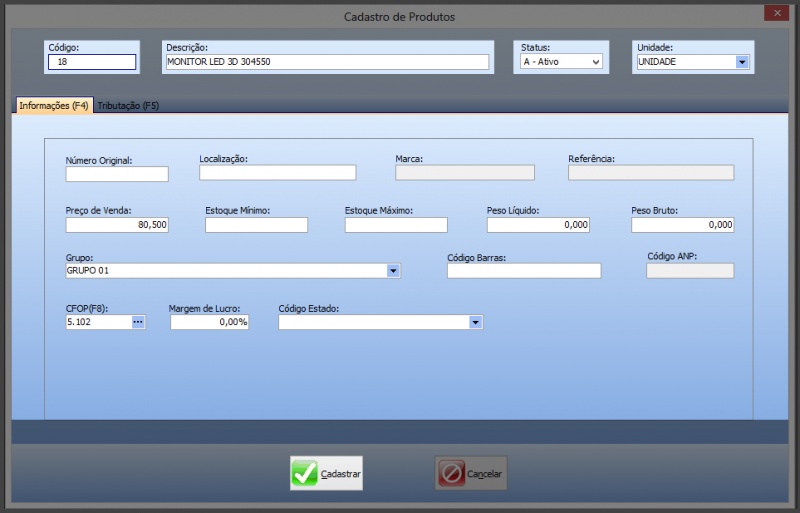Image resolution: width=800 pixels, height=513 pixels.
Task: Focus the Código field
Action: pyautogui.click(x=91, y=62)
